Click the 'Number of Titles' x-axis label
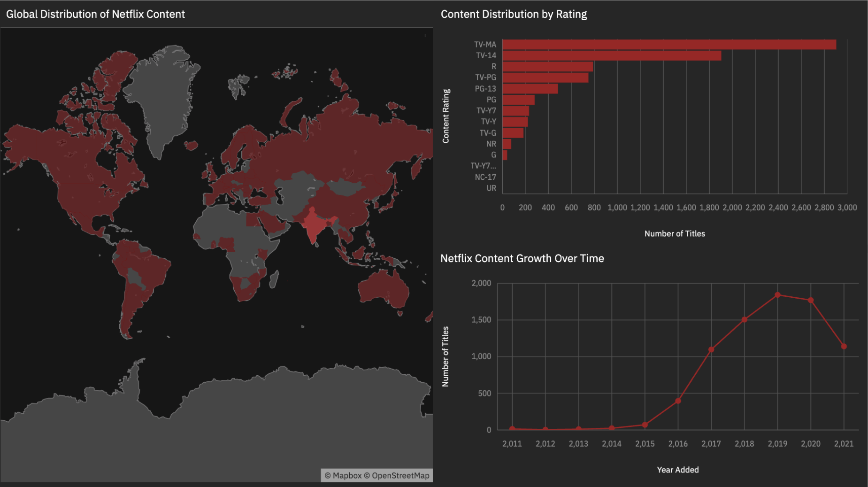This screenshot has height=487, width=868. [675, 233]
